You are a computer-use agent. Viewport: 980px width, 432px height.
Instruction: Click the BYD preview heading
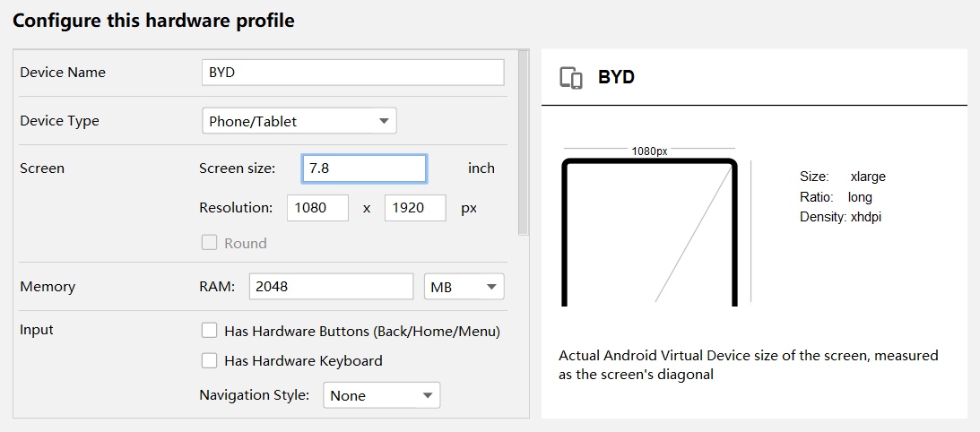(616, 77)
